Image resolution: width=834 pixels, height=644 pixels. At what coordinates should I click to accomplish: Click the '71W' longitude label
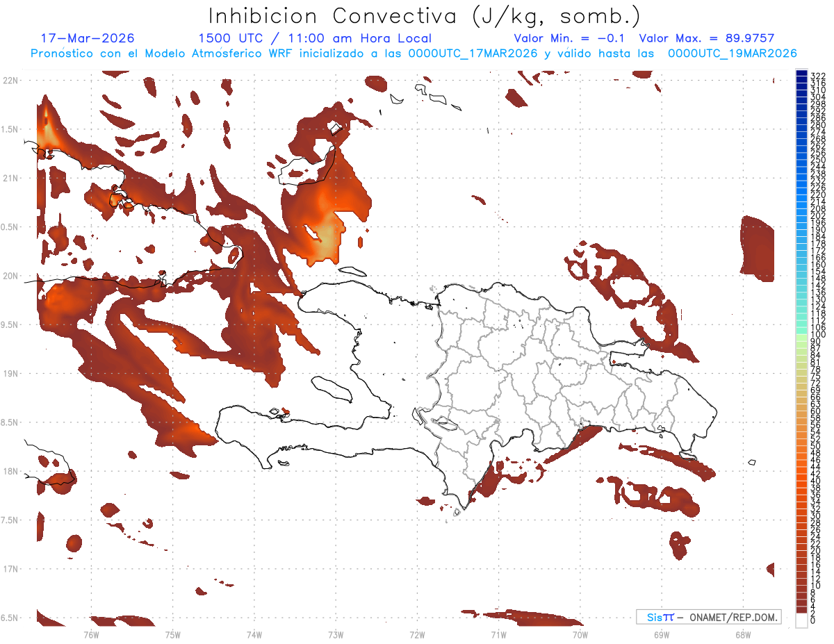coord(498,634)
